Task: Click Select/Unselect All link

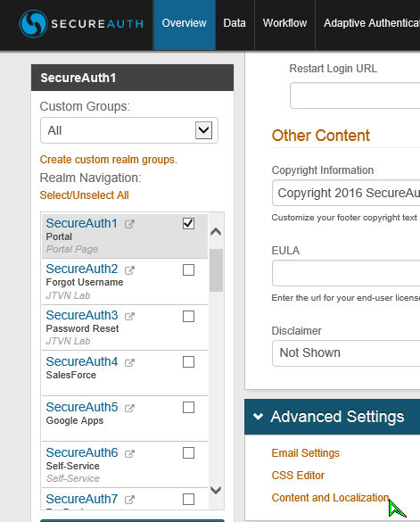Action: click(x=84, y=195)
